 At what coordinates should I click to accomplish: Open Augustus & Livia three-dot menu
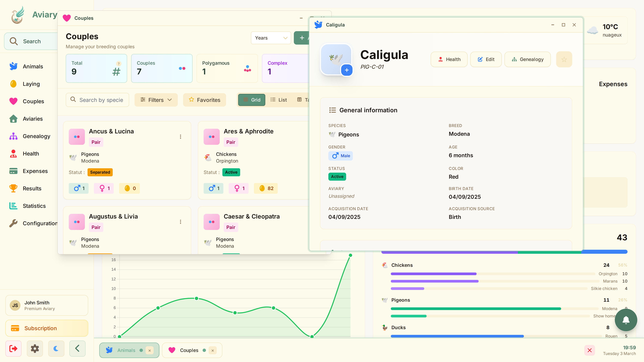180,222
